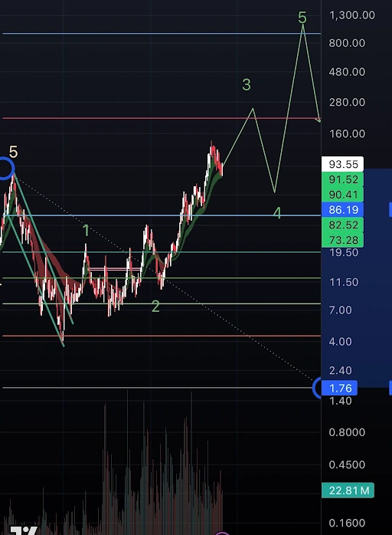Click the blue 1.76 price label
This screenshot has width=392, height=535.
[339, 388]
